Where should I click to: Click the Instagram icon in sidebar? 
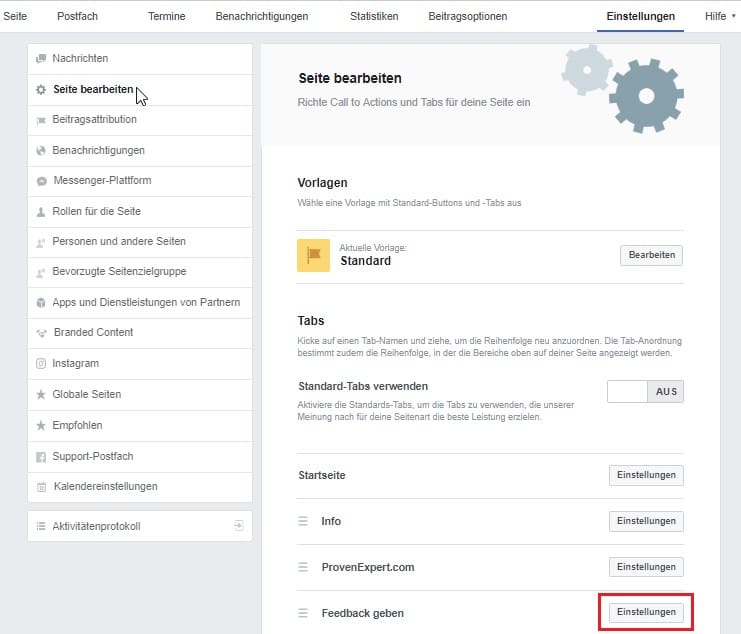click(41, 364)
